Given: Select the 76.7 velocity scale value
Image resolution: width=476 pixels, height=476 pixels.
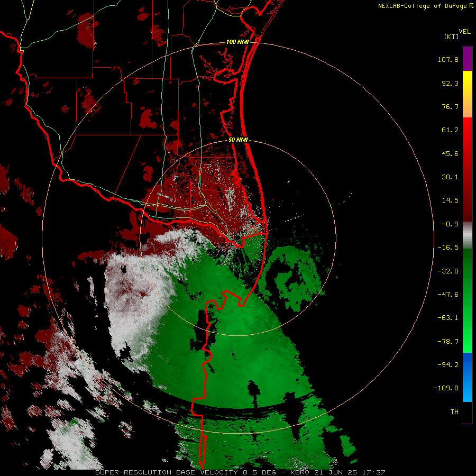Looking at the screenshot, I should 450,106.
